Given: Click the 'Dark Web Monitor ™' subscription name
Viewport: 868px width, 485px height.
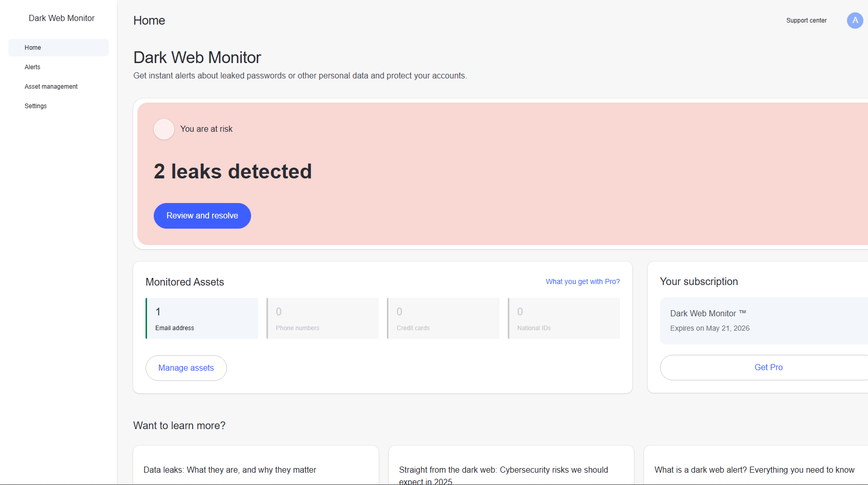Looking at the screenshot, I should pos(708,313).
